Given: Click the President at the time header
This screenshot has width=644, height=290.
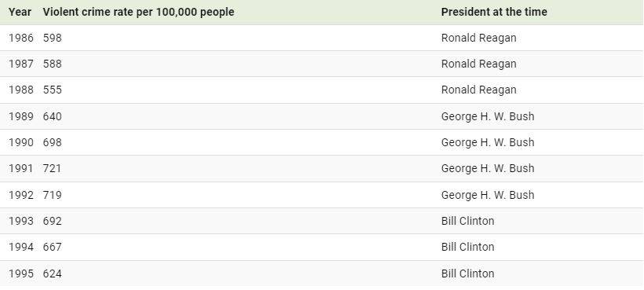Looking at the screenshot, I should coord(494,12).
